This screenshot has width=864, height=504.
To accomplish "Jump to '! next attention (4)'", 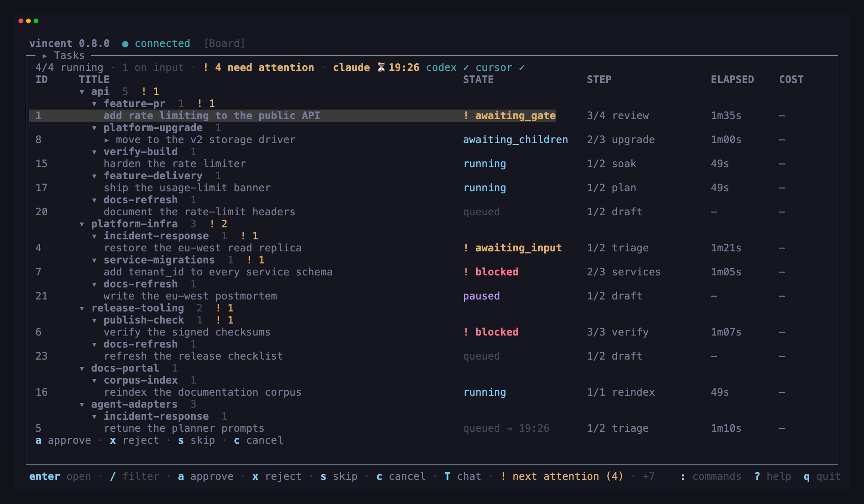I will point(562,476).
